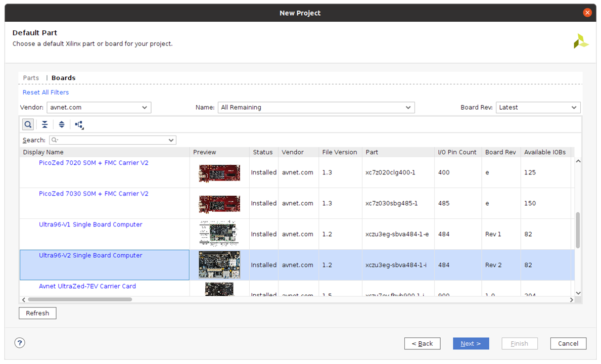
Task: Click the horizontal scrollbar right arrow
Action: [572, 300]
